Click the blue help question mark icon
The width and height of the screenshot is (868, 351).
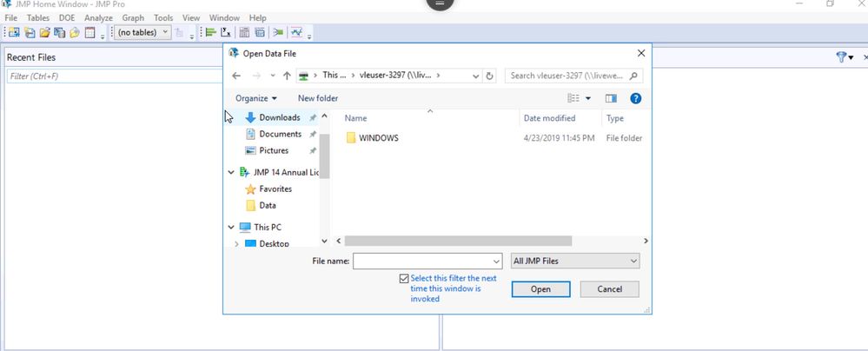point(635,98)
